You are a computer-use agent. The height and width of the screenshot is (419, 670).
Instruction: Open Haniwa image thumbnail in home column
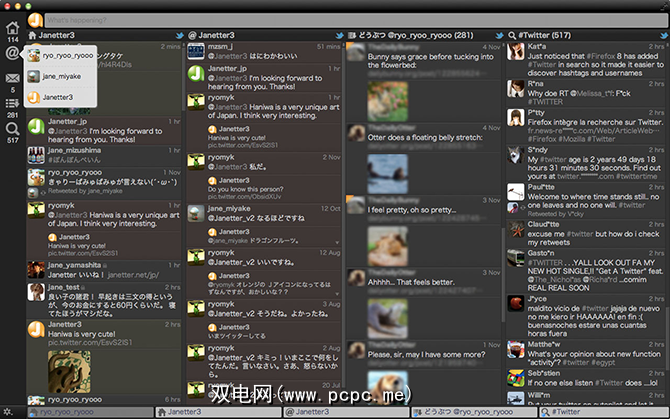pyautogui.click(x=69, y=372)
